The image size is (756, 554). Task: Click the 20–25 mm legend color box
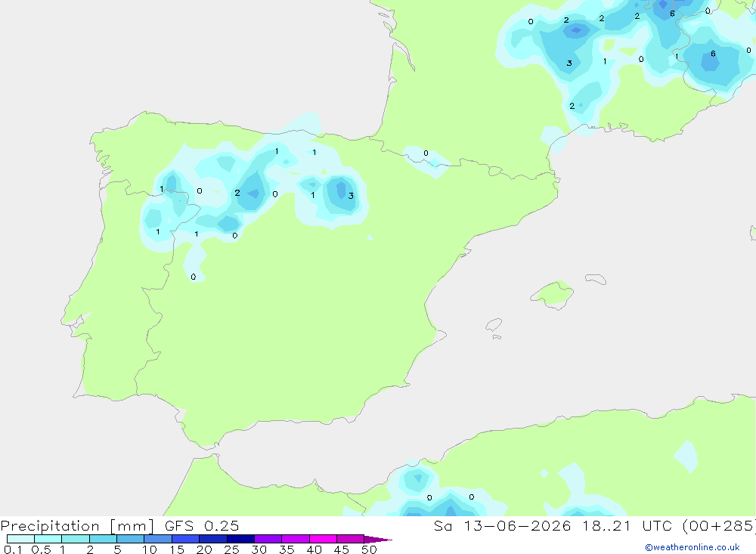(x=213, y=539)
